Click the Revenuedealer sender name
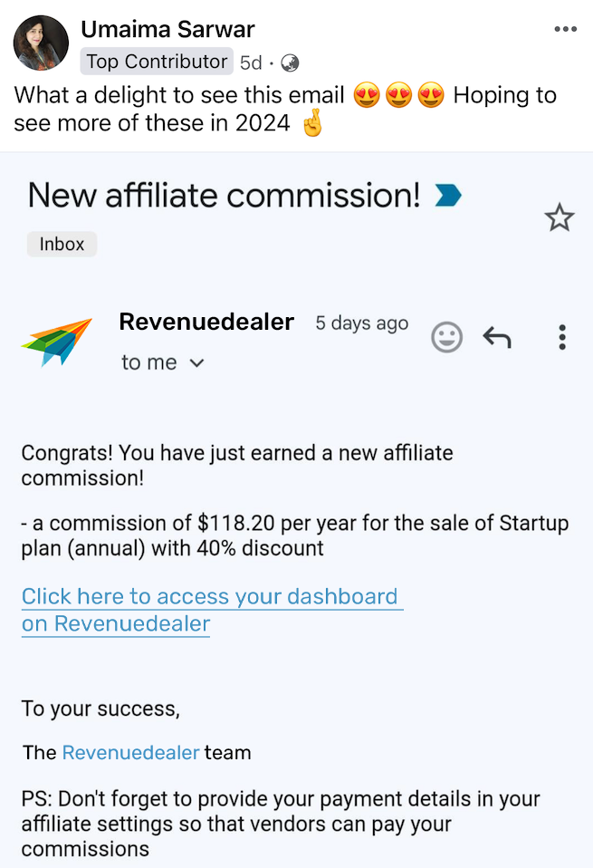This screenshot has width=593, height=868. point(206,322)
